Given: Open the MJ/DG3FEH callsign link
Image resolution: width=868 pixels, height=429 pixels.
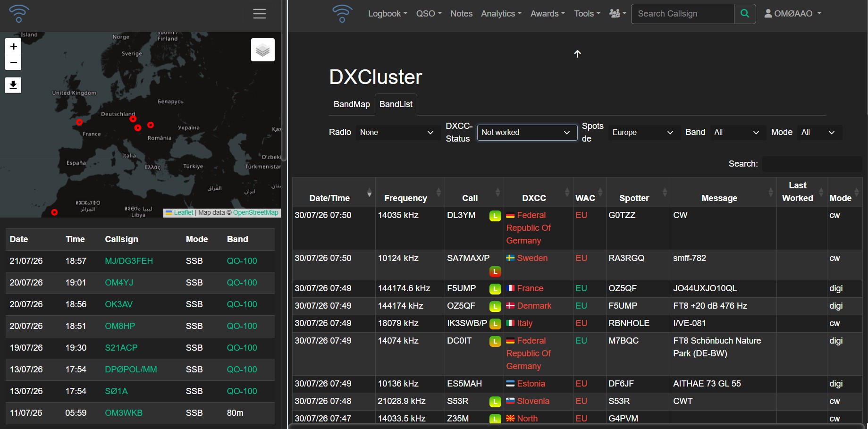Looking at the screenshot, I should 129,261.
